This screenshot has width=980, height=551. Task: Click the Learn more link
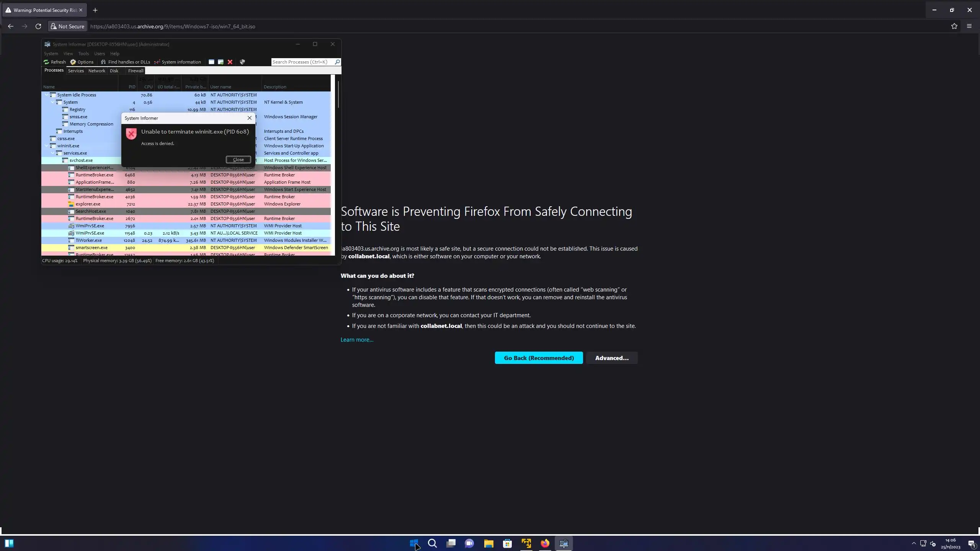point(357,340)
